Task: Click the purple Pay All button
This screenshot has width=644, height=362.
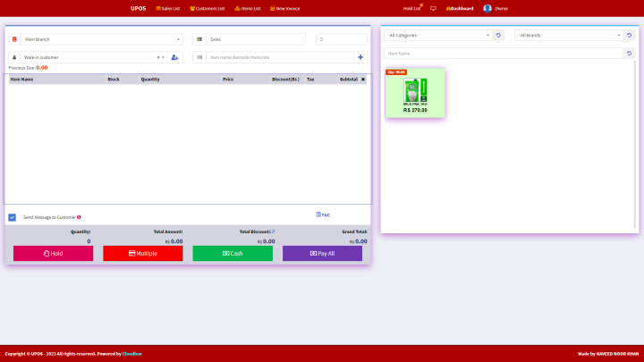Action: pos(322,253)
